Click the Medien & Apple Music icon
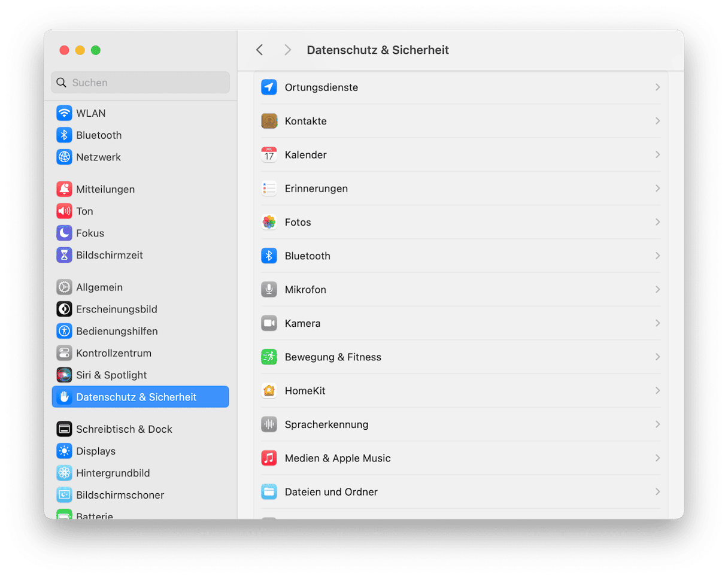This screenshot has width=728, height=577. click(269, 458)
